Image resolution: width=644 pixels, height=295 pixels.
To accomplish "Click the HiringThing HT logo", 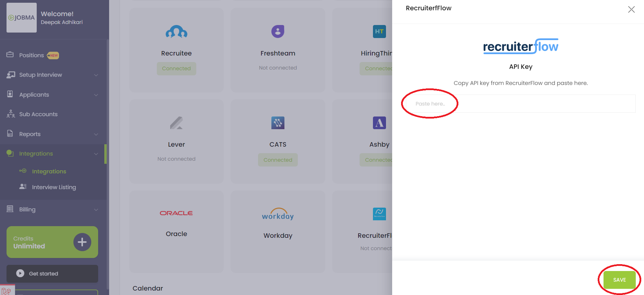I will pyautogui.click(x=379, y=32).
